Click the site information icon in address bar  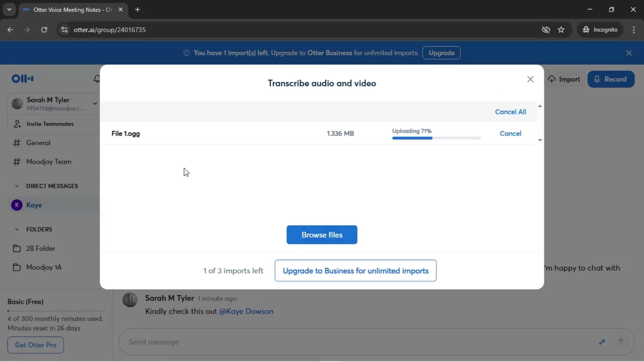(x=64, y=30)
